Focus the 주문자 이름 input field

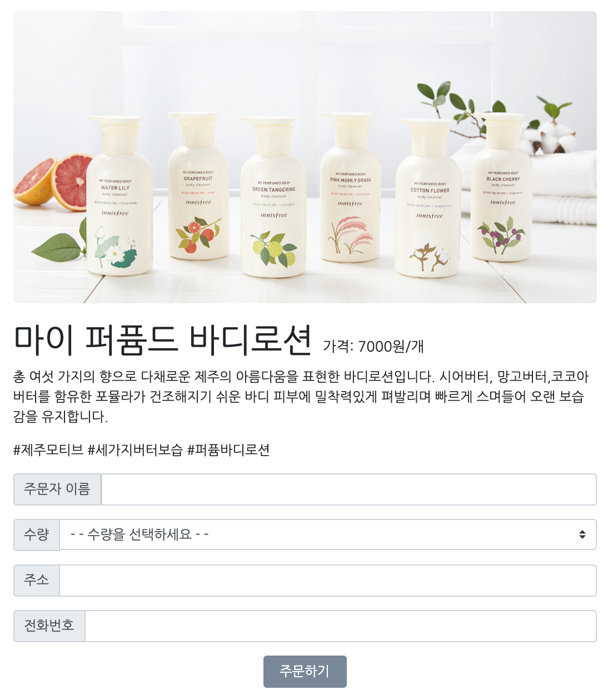pyautogui.click(x=349, y=489)
